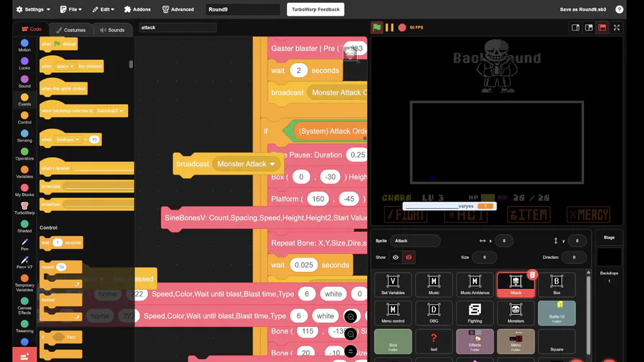This screenshot has width=644, height=362.
Task: Select the Canvas Effects category
Action: pyautogui.click(x=24, y=305)
